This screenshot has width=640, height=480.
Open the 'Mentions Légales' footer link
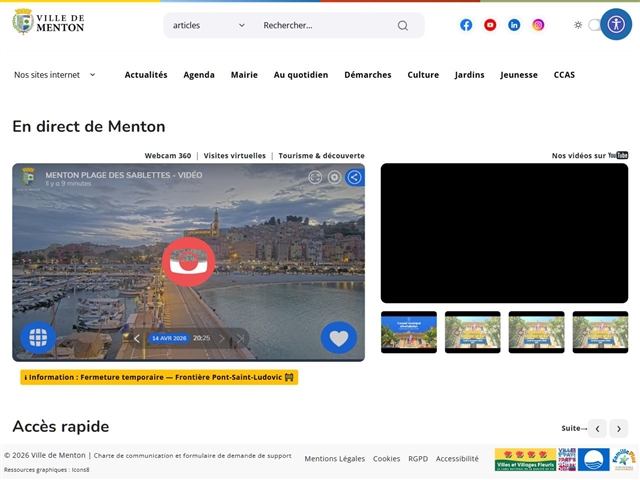(x=335, y=459)
